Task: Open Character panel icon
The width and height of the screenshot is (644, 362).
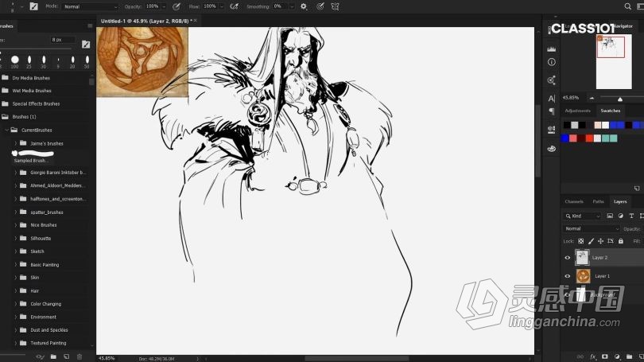Action: pyautogui.click(x=552, y=99)
